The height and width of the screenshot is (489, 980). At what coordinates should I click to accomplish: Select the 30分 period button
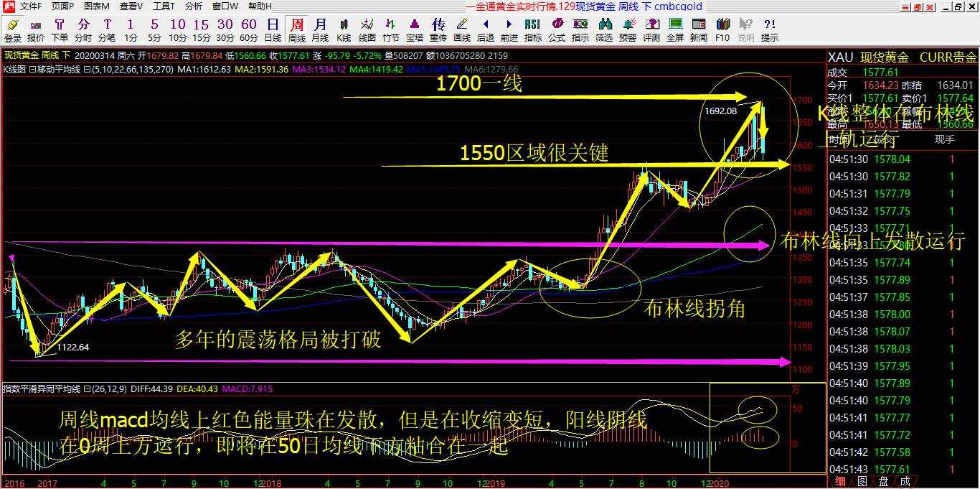pos(225,30)
